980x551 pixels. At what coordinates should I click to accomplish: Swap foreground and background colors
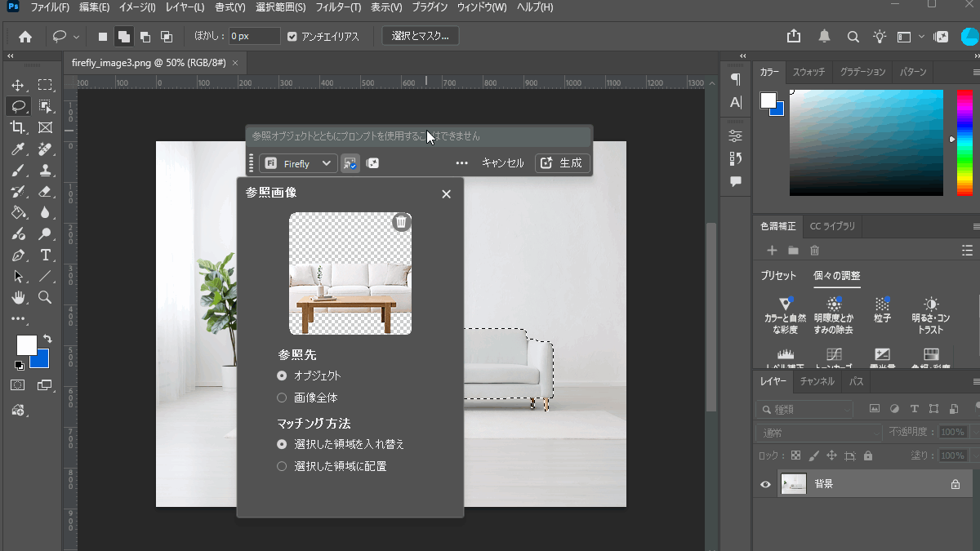point(47,338)
